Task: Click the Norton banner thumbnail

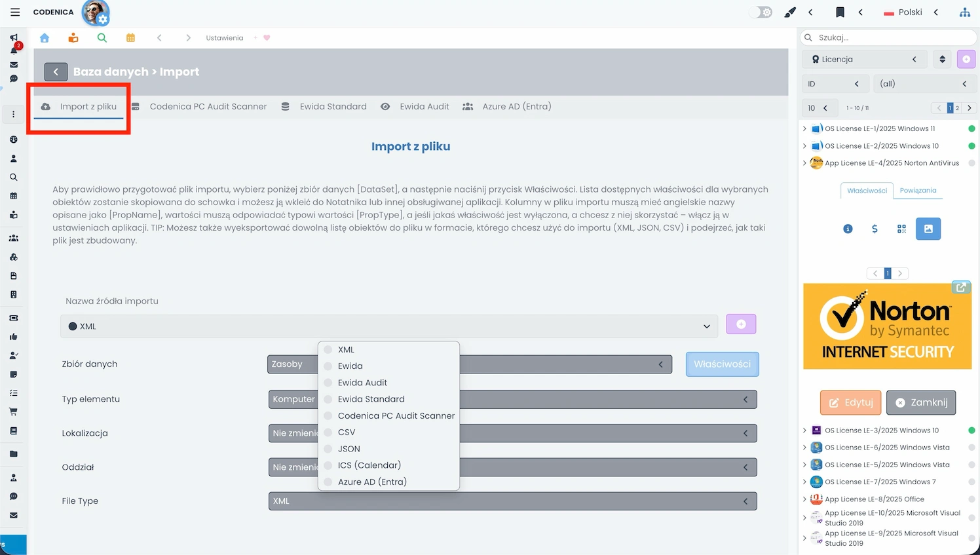Action: click(x=887, y=326)
